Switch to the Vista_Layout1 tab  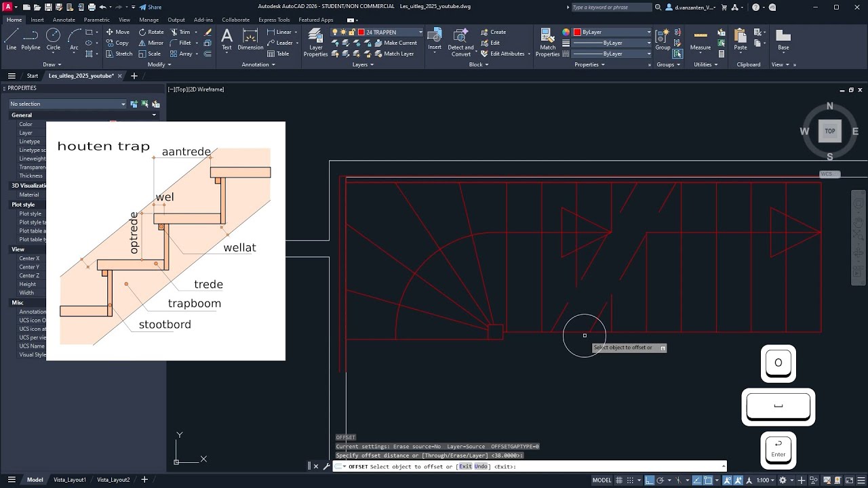pos(70,480)
